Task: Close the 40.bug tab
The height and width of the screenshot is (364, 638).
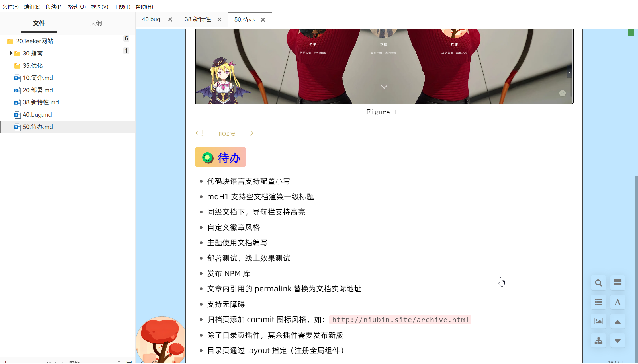Action: click(170, 19)
